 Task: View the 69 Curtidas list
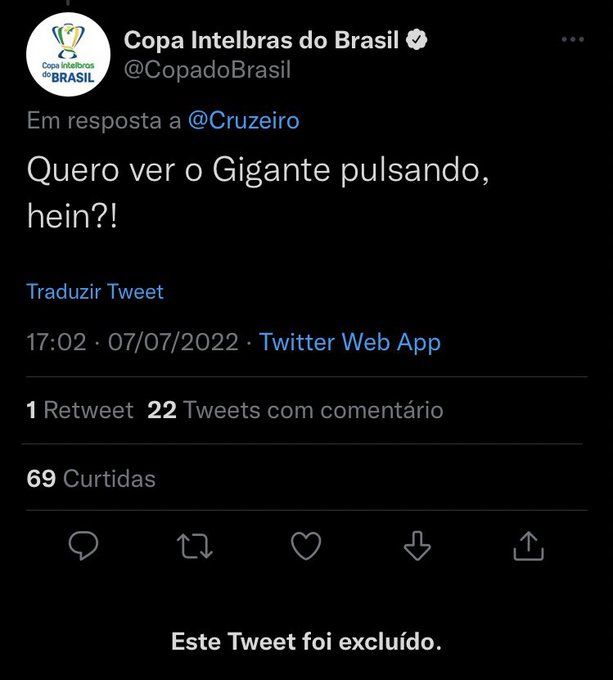point(91,478)
